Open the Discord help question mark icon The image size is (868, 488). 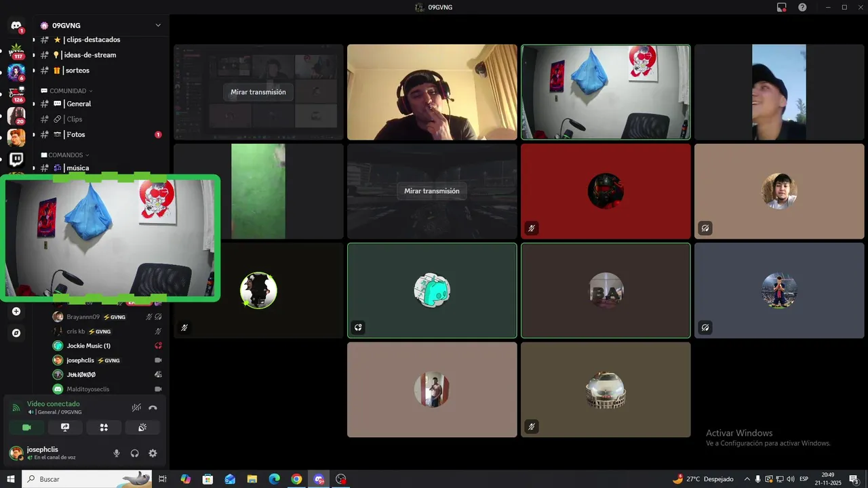click(x=802, y=7)
